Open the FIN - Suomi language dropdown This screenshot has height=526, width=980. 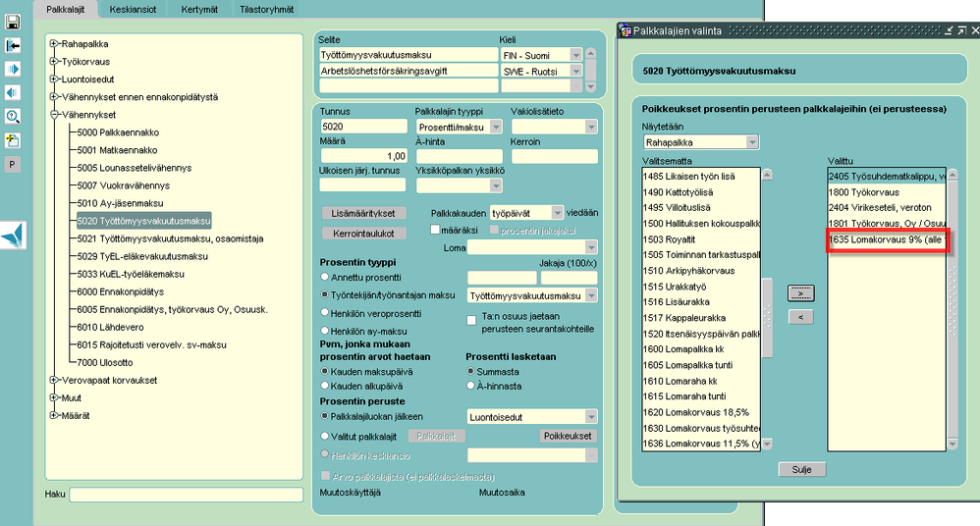[576, 55]
